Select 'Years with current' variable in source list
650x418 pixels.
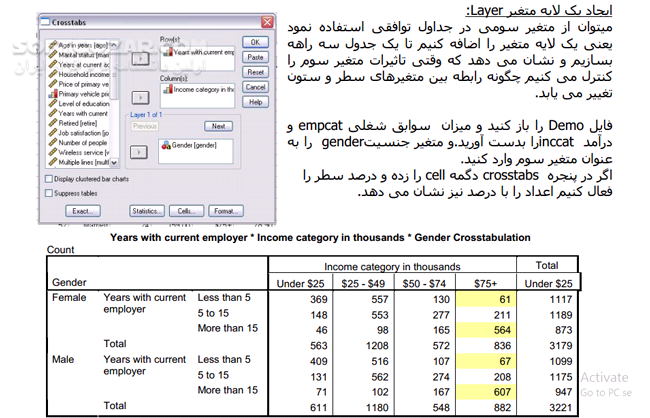79,113
